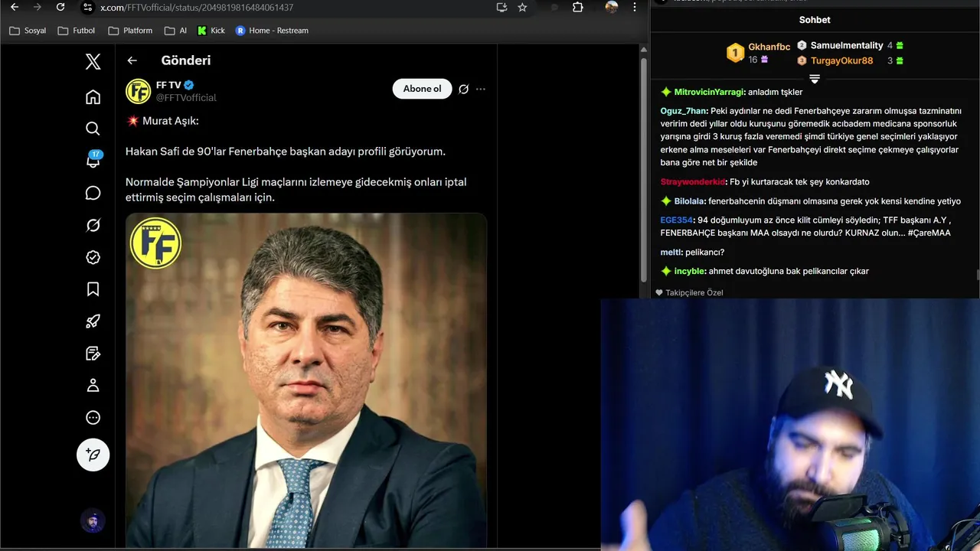980x551 pixels.
Task: Open Bilolala chat username
Action: pyautogui.click(x=688, y=201)
